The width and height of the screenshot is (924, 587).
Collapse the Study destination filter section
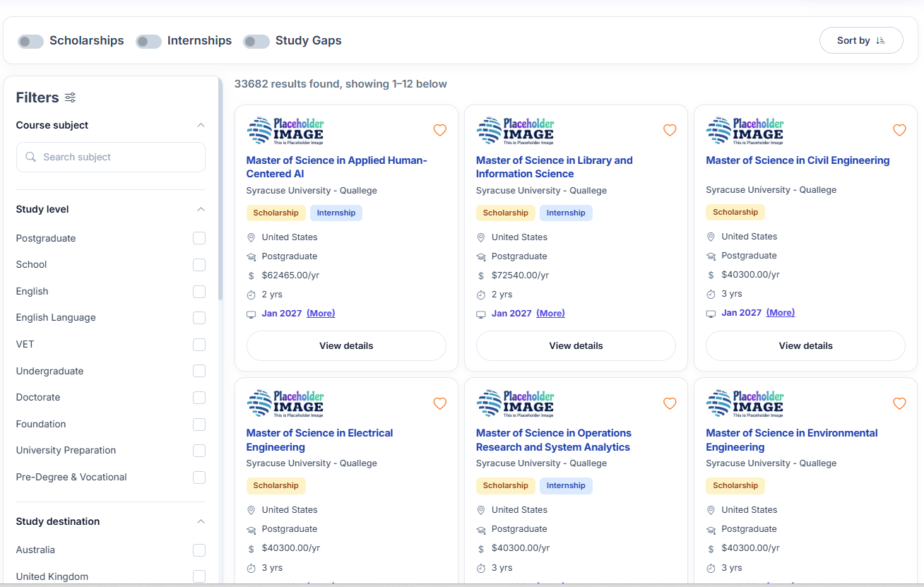pyautogui.click(x=201, y=521)
